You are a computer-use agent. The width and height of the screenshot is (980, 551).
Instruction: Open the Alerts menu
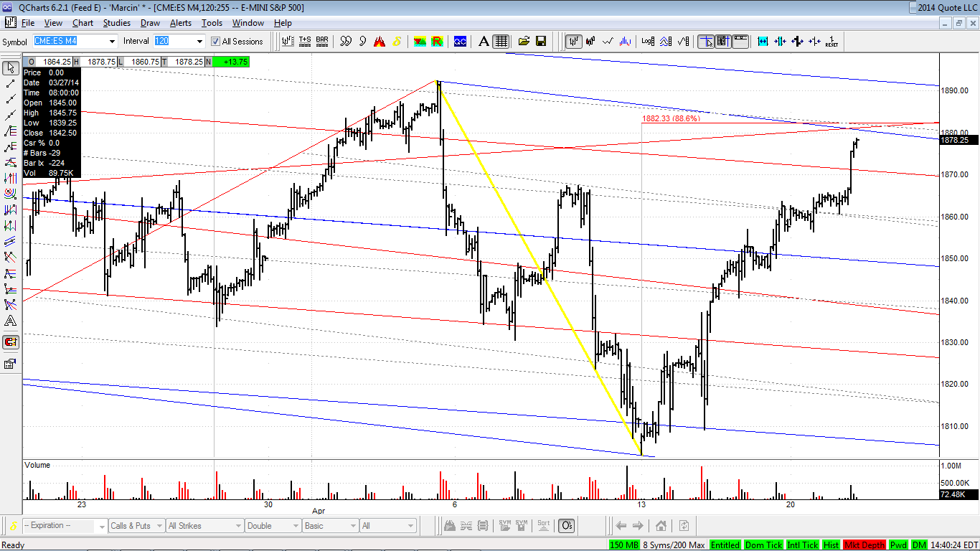[180, 23]
